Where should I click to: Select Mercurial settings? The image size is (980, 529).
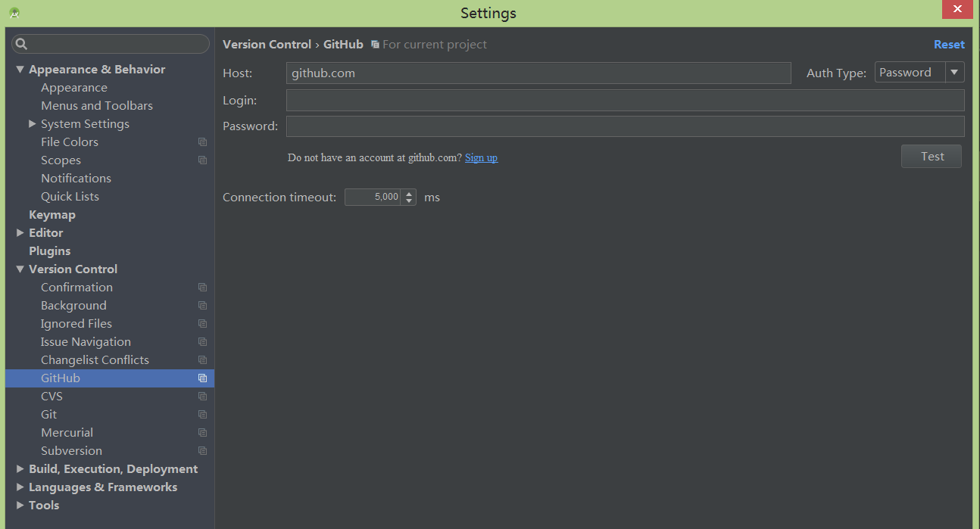[67, 433]
